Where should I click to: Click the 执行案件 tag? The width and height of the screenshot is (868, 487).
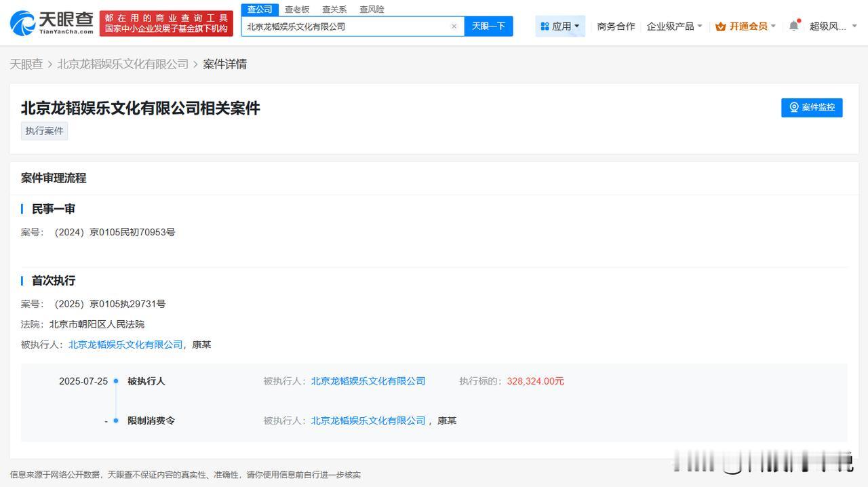[x=44, y=131]
